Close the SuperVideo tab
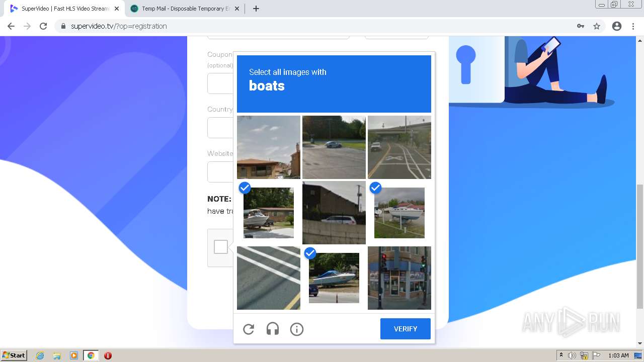The image size is (644, 362). click(117, 9)
